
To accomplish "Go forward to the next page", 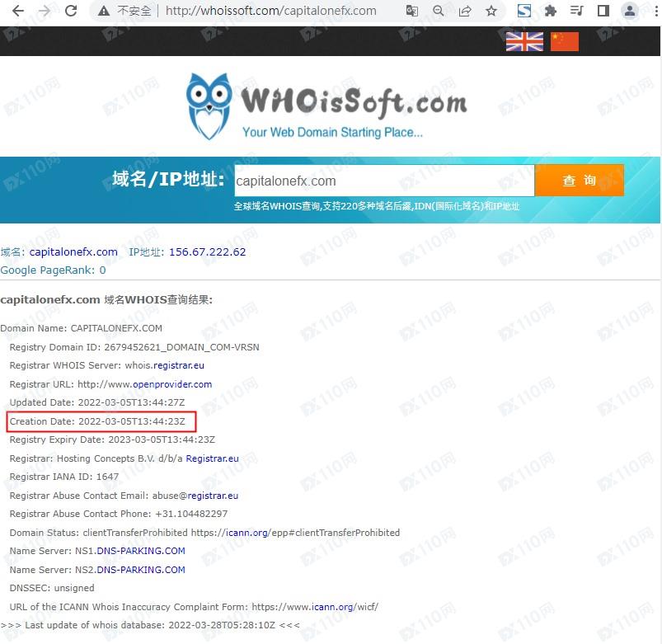I will (45, 11).
